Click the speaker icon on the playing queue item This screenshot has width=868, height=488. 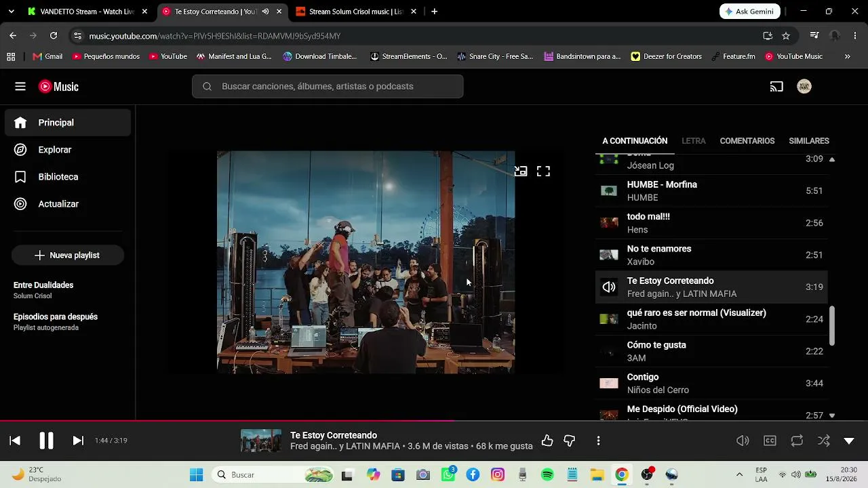609,287
